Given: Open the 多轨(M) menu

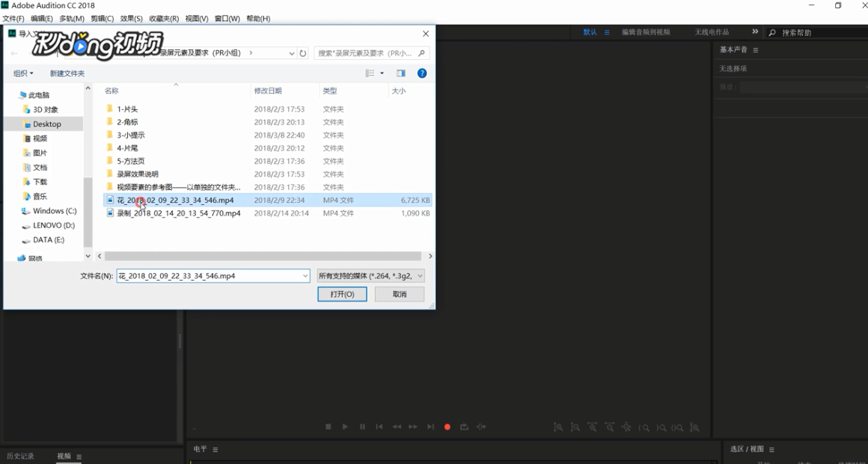Looking at the screenshot, I should tap(71, 19).
